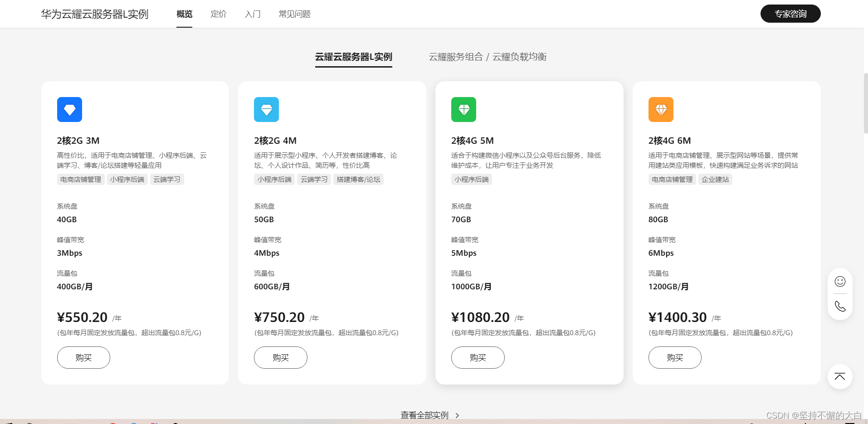Click the 80GB system disk value

(658, 219)
